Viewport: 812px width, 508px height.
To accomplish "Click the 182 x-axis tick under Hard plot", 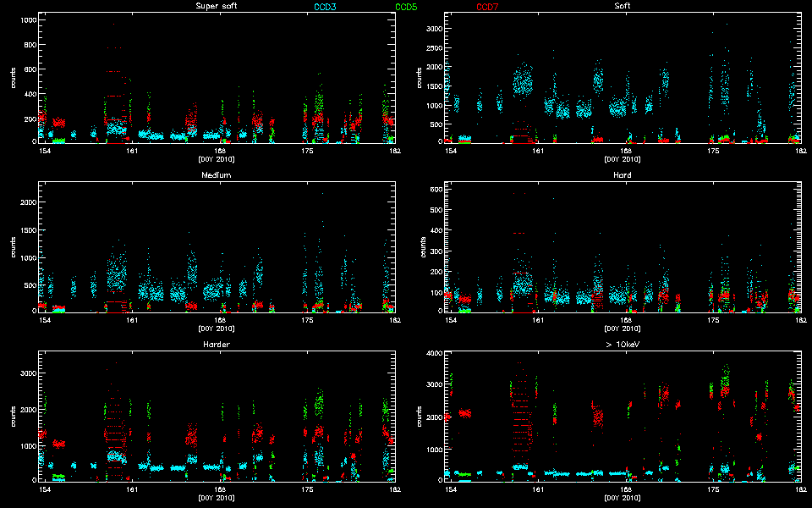I will tap(801, 320).
